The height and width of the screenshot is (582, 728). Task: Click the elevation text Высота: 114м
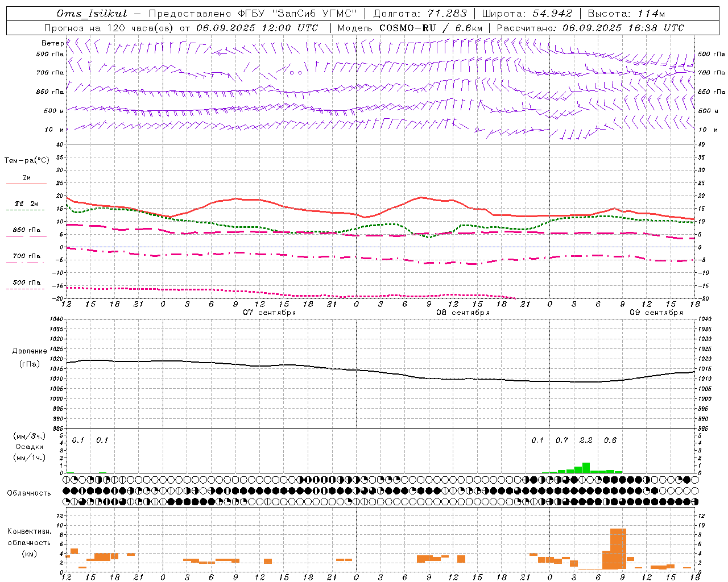[x=626, y=14]
